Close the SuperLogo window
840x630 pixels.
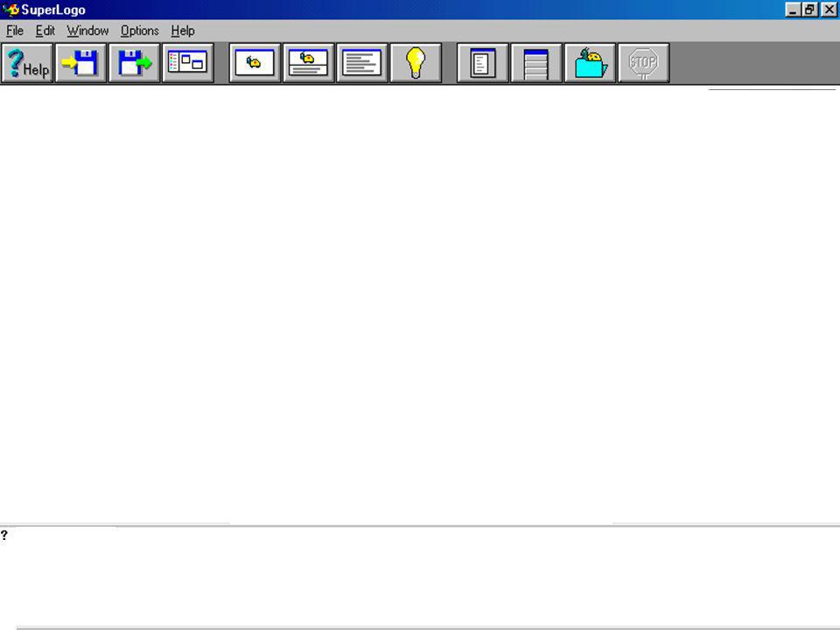(x=829, y=10)
